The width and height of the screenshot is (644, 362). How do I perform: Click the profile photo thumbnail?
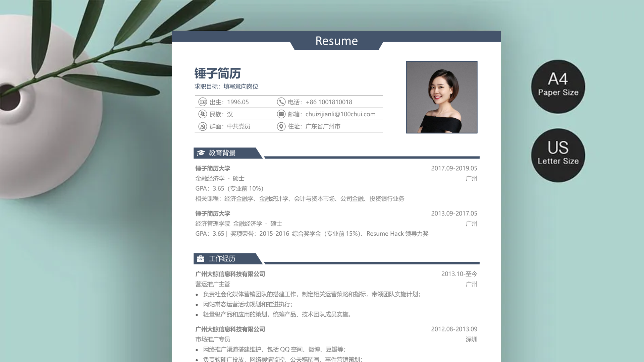tap(442, 97)
